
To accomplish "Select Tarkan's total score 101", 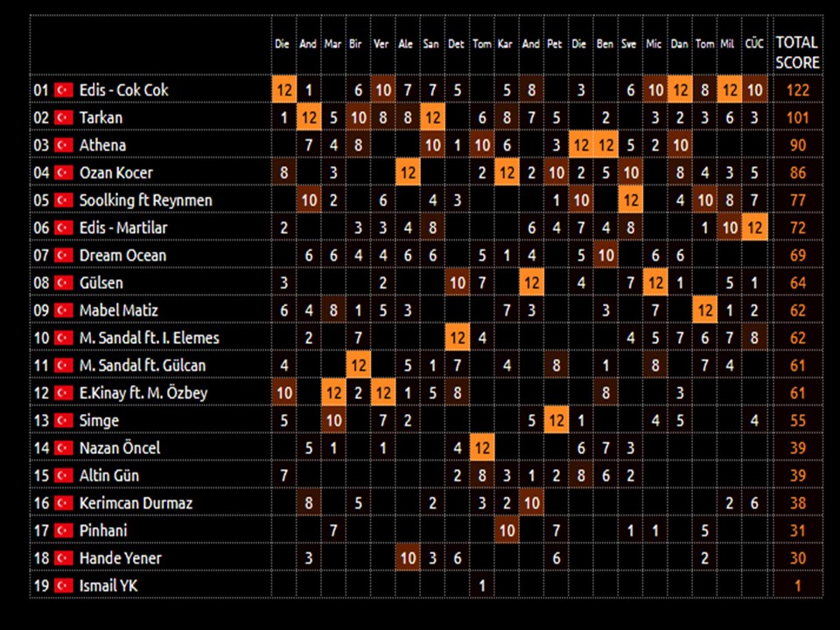I will click(x=797, y=117).
